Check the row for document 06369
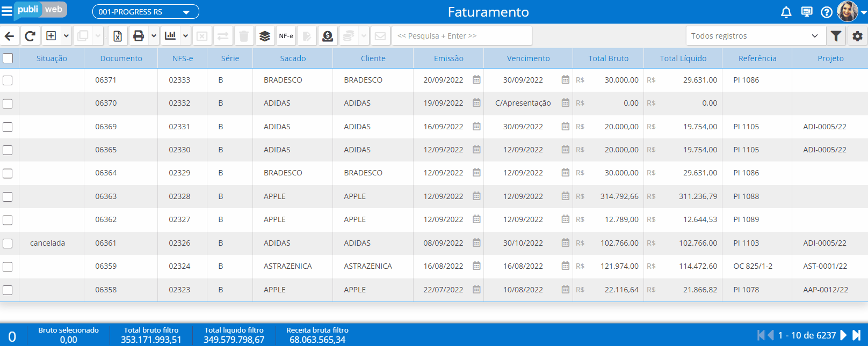 pyautogui.click(x=8, y=127)
